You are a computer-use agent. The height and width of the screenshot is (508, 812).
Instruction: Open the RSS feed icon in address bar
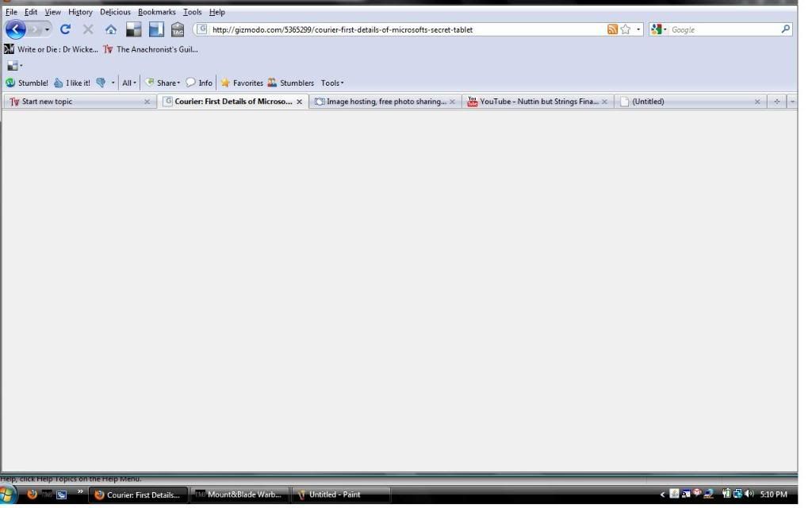[x=612, y=29]
